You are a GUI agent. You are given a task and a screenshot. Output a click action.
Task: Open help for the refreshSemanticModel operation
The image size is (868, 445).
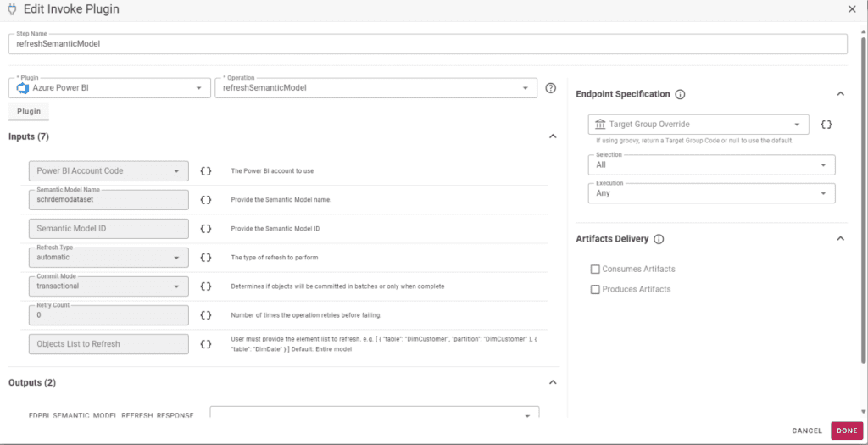pyautogui.click(x=550, y=88)
